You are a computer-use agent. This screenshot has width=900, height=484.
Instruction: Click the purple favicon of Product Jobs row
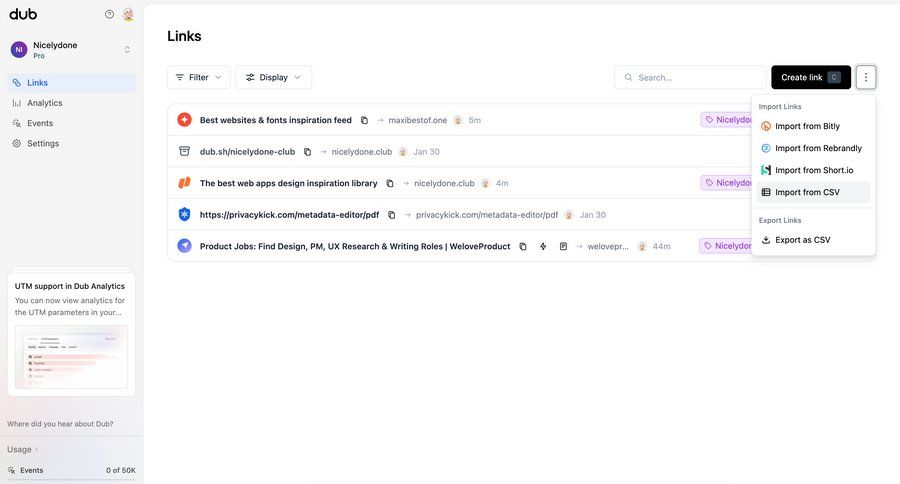tap(184, 246)
